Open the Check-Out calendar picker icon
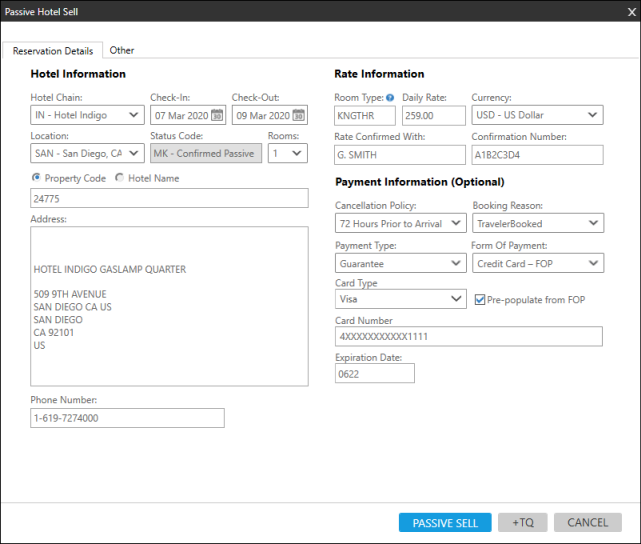 [x=298, y=116]
